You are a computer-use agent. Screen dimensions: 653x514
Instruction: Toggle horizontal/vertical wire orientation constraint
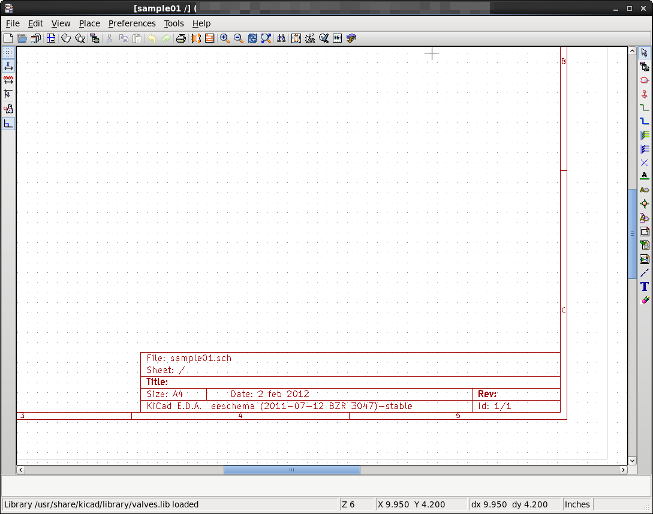(8, 124)
